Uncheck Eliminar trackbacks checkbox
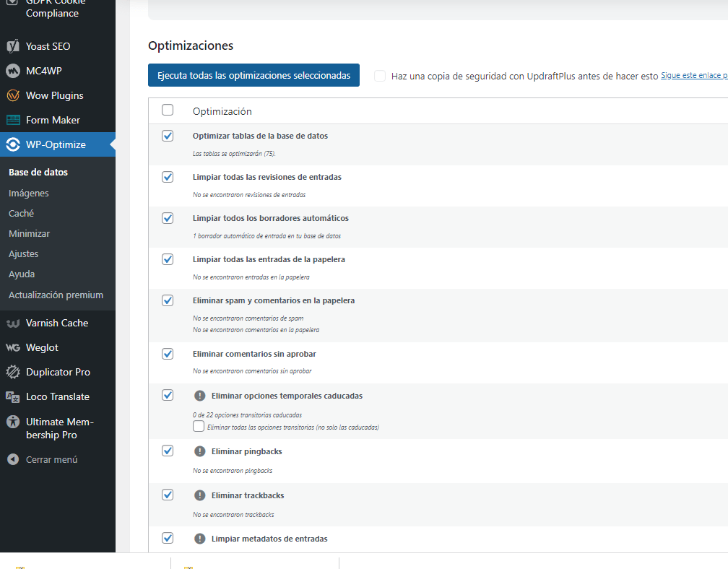 click(168, 495)
